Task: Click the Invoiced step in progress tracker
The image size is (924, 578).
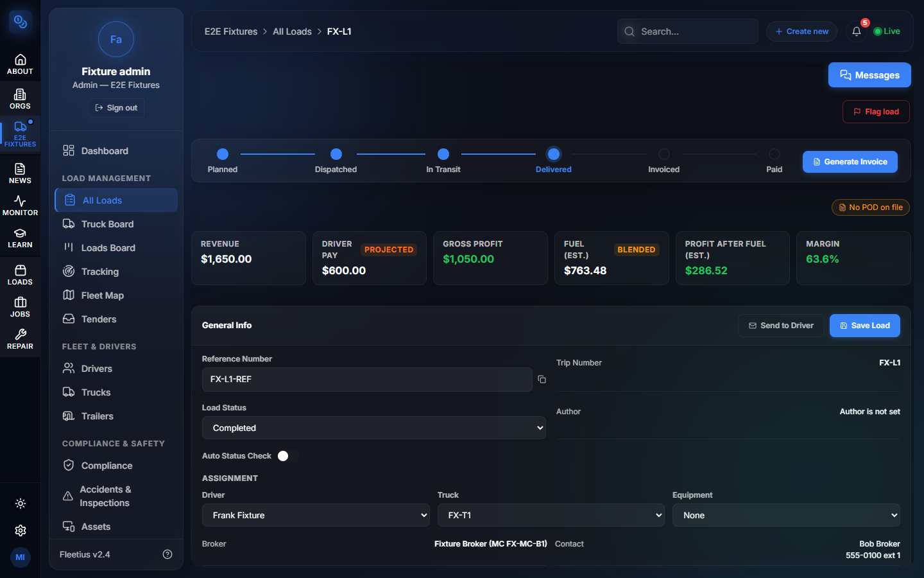Action: coord(664,161)
